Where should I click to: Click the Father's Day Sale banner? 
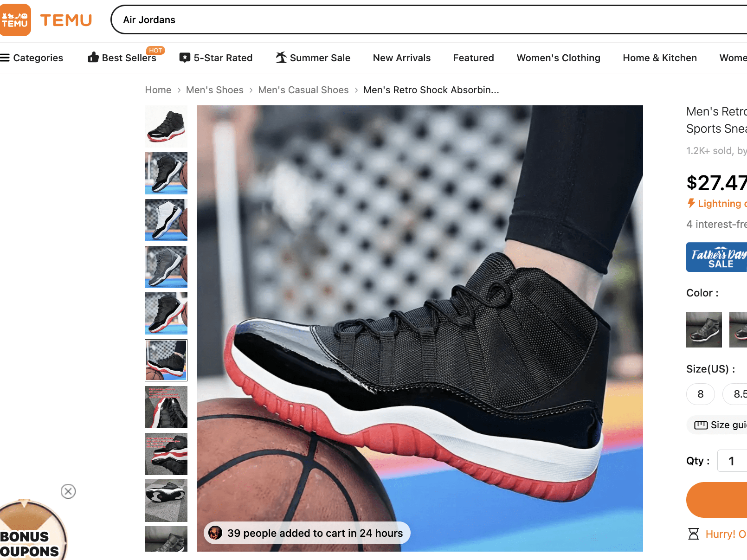click(x=717, y=257)
